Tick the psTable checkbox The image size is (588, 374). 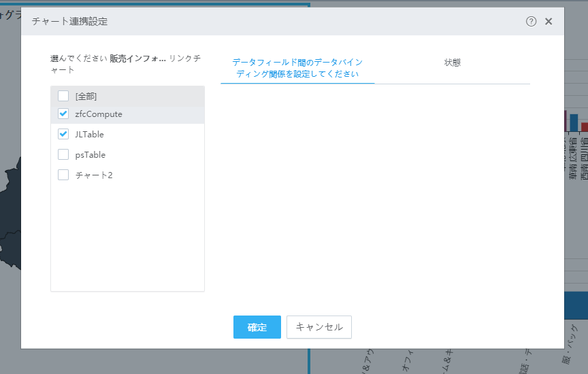63,154
